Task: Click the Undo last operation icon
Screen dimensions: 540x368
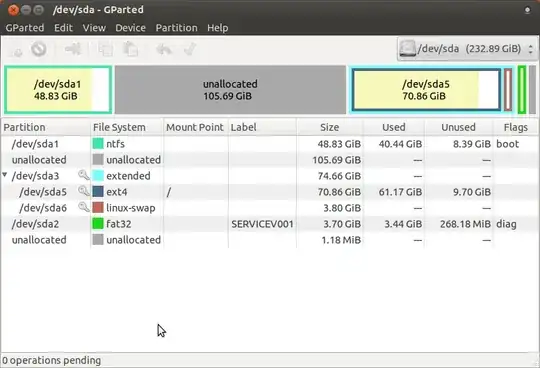Action: pos(164,50)
